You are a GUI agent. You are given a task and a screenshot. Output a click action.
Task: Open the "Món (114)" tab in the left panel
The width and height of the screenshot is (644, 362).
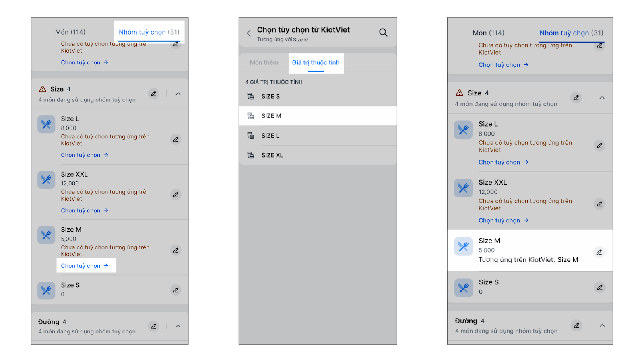point(70,32)
